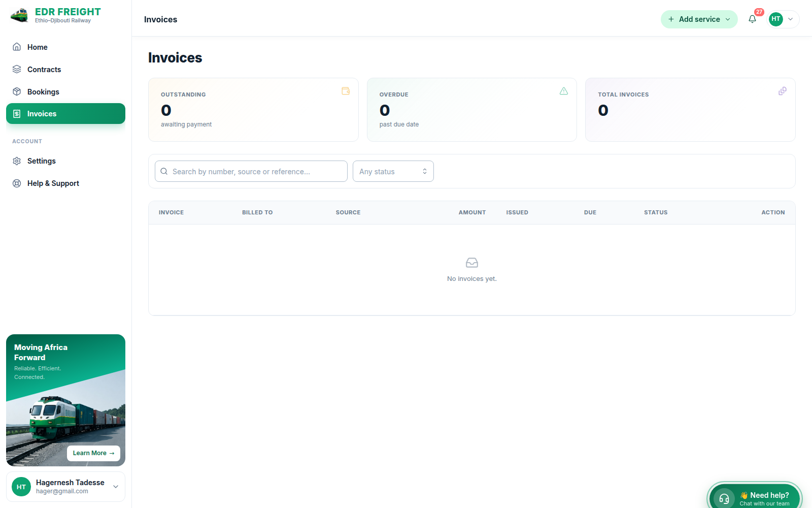The width and height of the screenshot is (812, 508).
Task: Open the Home page from the sidebar
Action: (x=65, y=47)
